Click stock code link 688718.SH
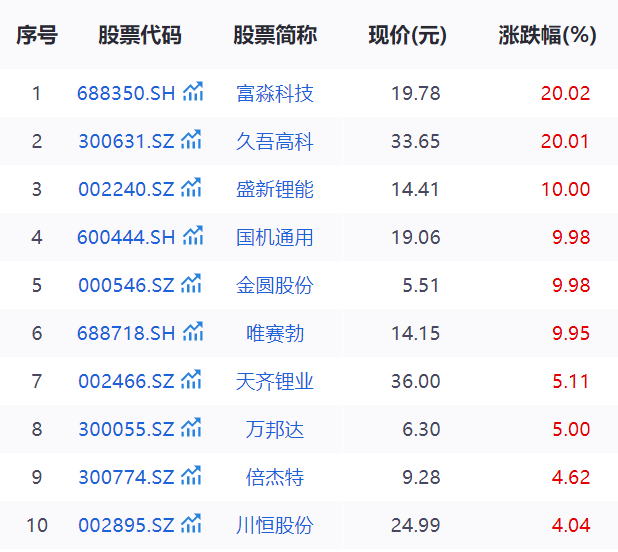Image resolution: width=618 pixels, height=552 pixels. pos(126,334)
